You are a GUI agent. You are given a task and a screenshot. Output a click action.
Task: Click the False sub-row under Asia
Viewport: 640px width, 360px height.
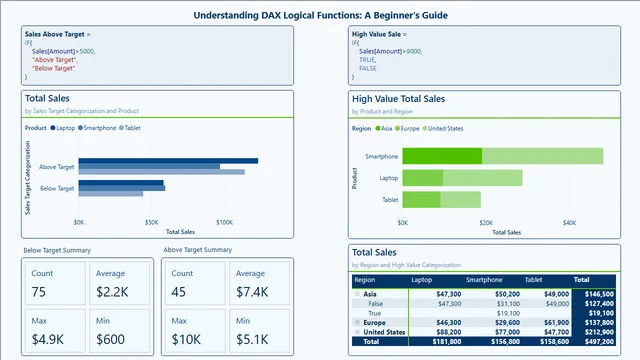point(376,304)
